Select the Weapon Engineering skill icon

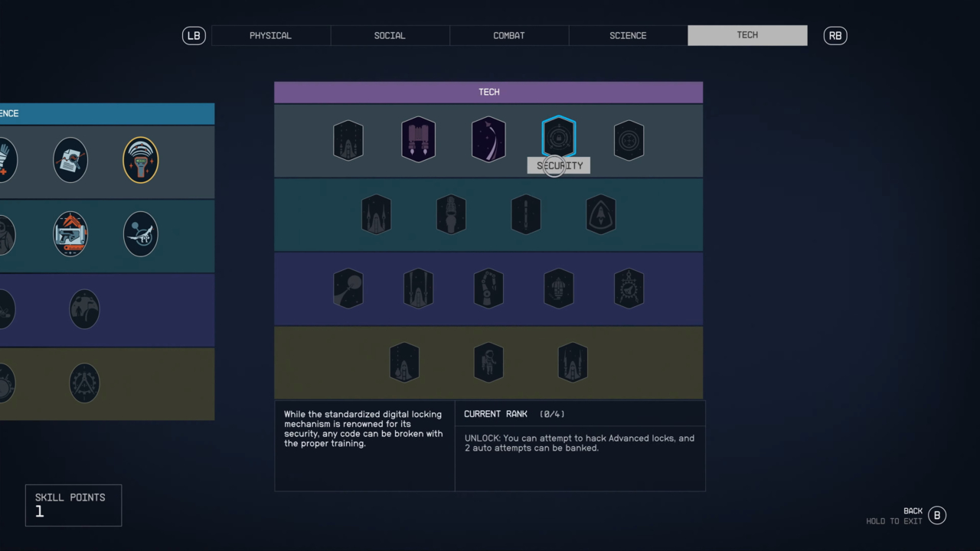coord(70,234)
